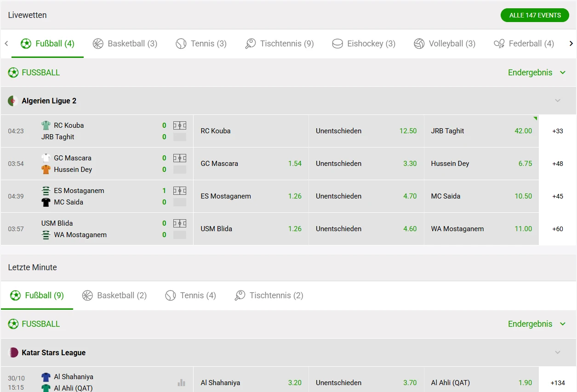
Task: Open the pitch view for ES Mostaganem match
Action: pyautogui.click(x=180, y=191)
